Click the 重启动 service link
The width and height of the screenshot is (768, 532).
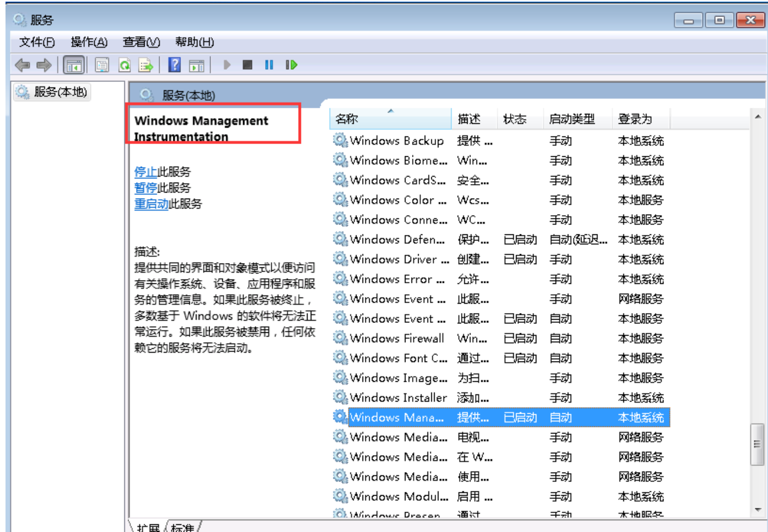tap(151, 204)
